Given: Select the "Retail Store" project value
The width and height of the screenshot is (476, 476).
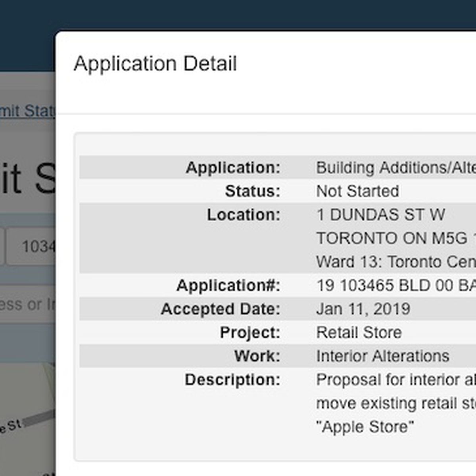Looking at the screenshot, I should 359,332.
